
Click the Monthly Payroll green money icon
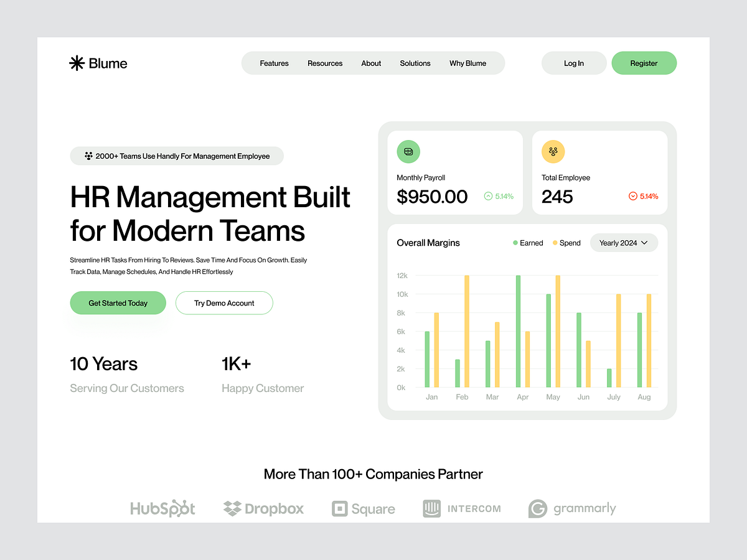pos(408,151)
